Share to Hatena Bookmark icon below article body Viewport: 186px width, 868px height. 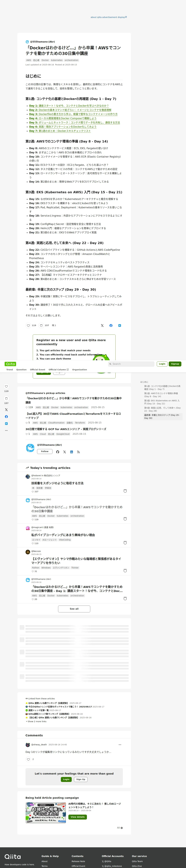[120, 325]
